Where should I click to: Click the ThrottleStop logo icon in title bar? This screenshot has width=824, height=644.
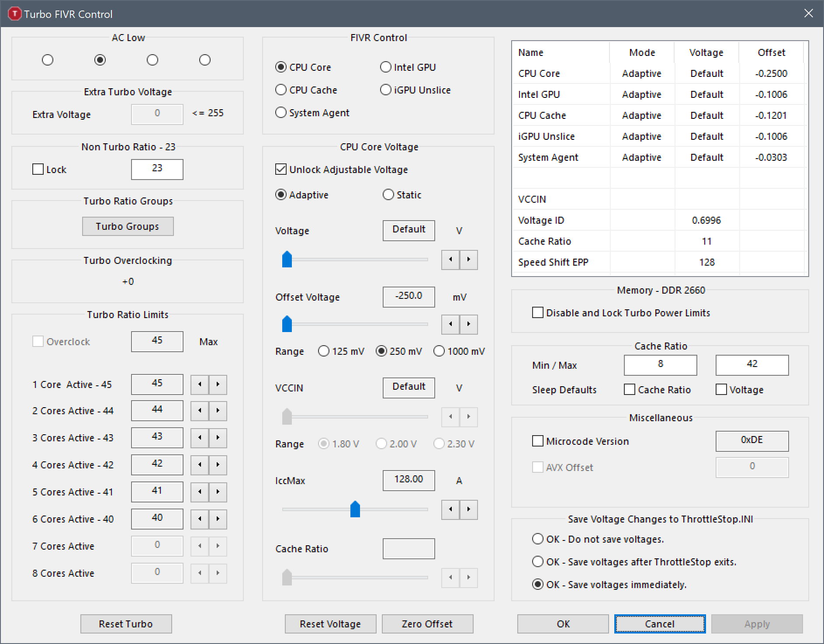click(14, 14)
